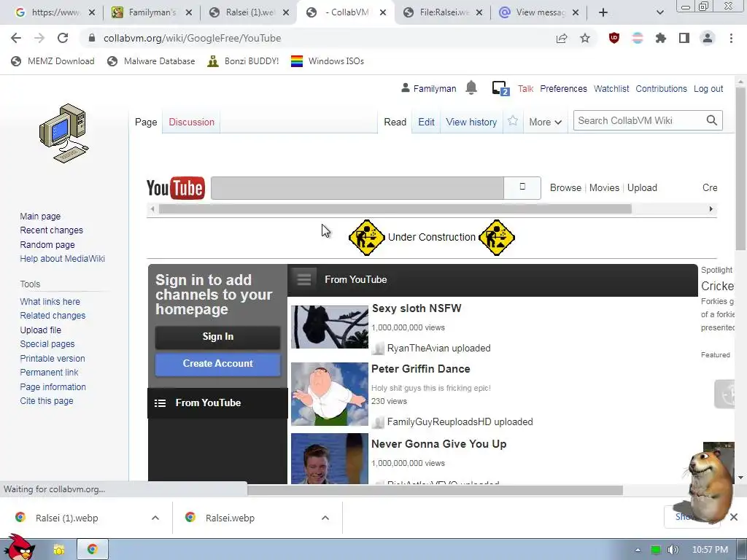Go back with browser back arrow

point(16,38)
